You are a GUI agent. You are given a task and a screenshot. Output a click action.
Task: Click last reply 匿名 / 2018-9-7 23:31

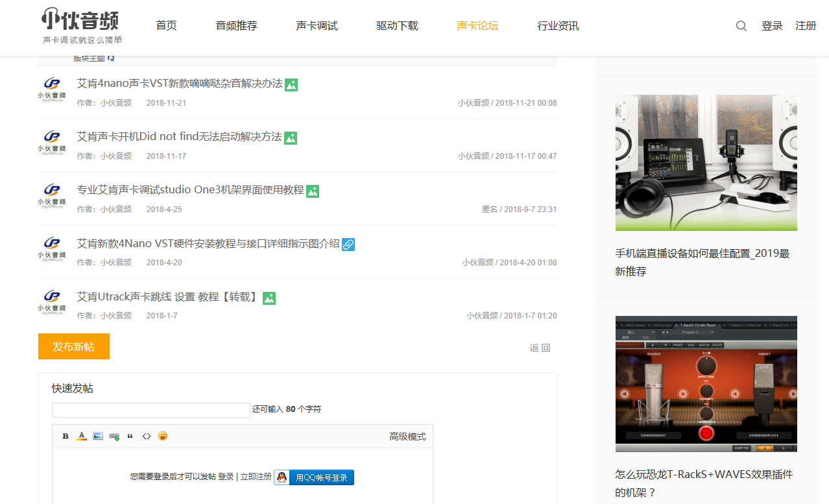pos(519,210)
